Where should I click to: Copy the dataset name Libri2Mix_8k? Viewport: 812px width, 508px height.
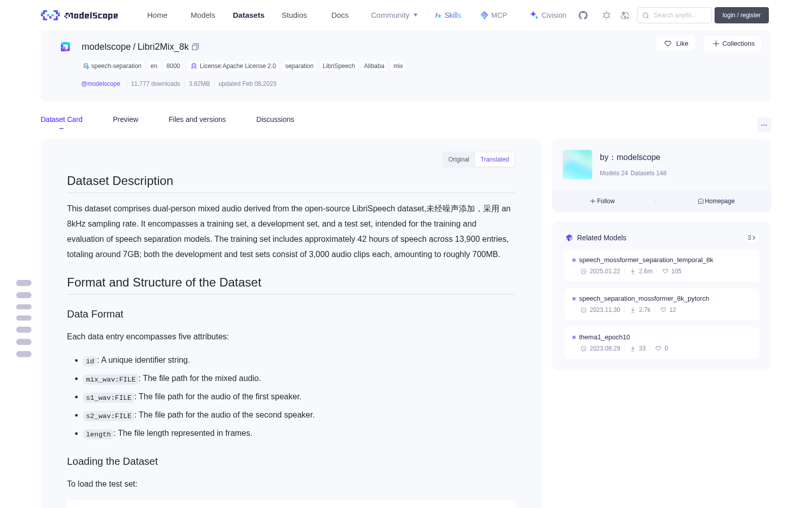(x=195, y=47)
